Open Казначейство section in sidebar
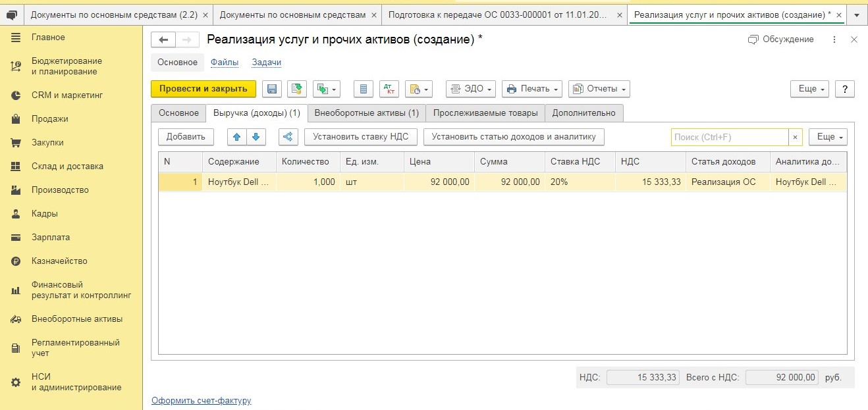Viewport: 868px width, 410px height. pos(59,261)
